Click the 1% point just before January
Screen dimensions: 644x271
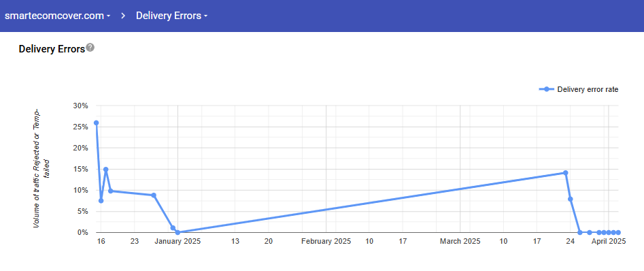tap(173, 228)
